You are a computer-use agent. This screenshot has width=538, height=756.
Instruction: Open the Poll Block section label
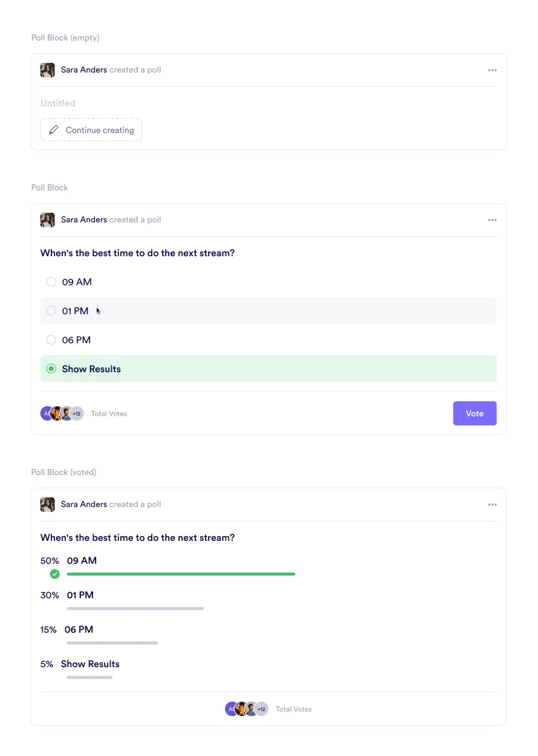coord(50,187)
